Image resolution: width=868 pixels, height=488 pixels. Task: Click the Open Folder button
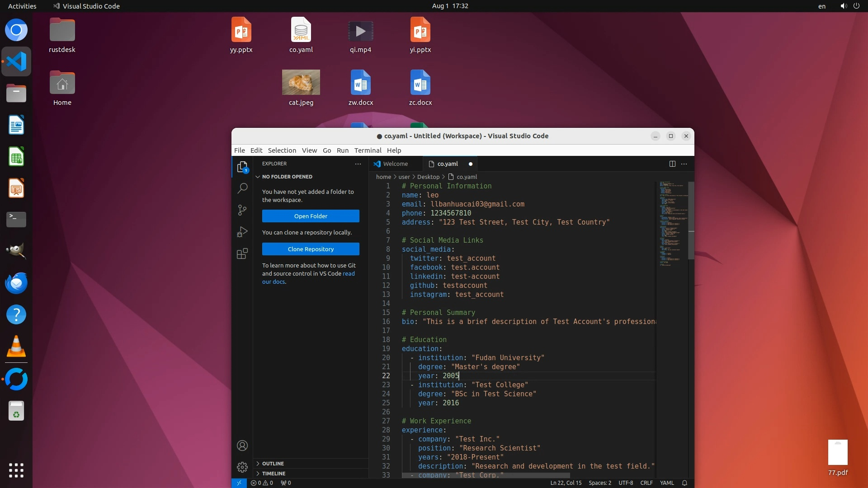coord(311,216)
